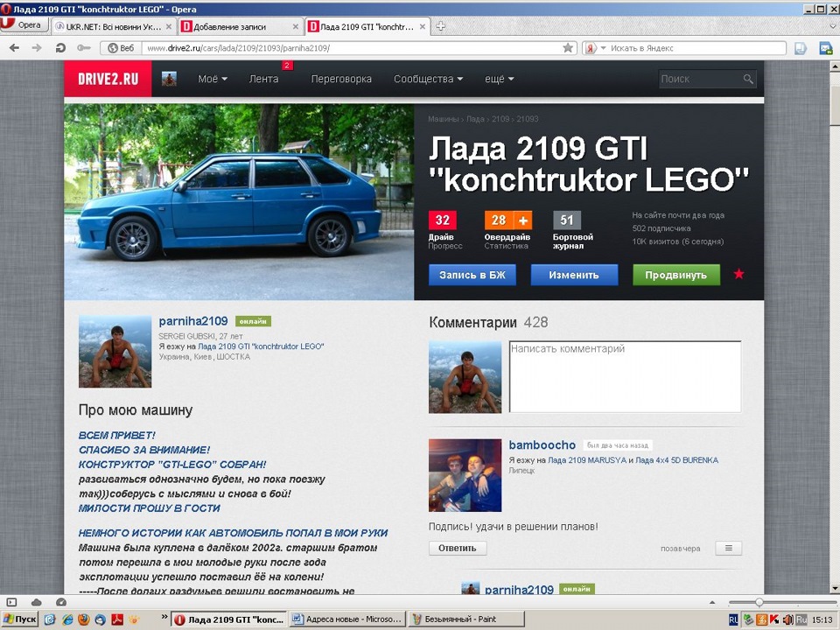
Task: Click Ответить under bamboocho's comment
Action: pyautogui.click(x=458, y=548)
